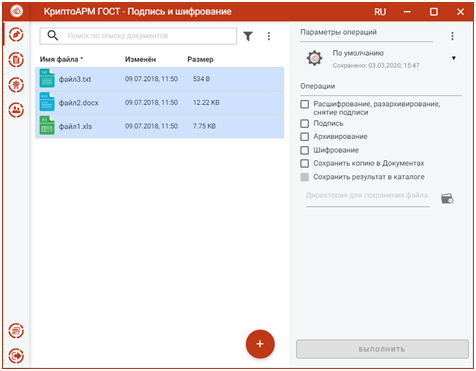476x371 pixels.
Task: Open the Contacts sidebar icon
Action: click(16, 110)
